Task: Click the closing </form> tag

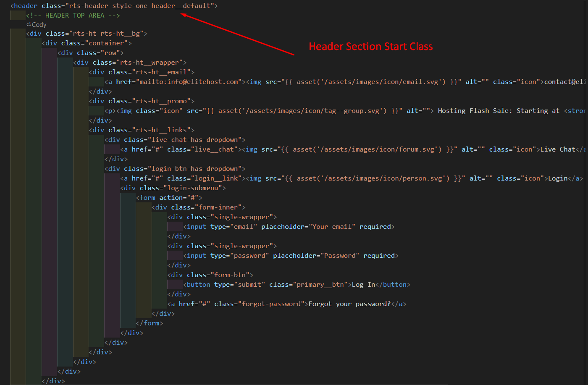Action: coord(150,323)
